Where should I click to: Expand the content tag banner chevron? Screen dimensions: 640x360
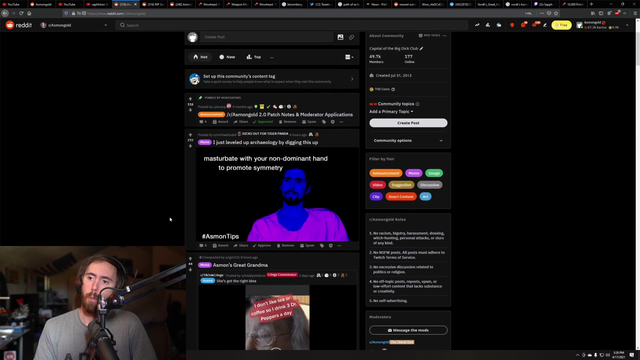pyautogui.click(x=352, y=79)
